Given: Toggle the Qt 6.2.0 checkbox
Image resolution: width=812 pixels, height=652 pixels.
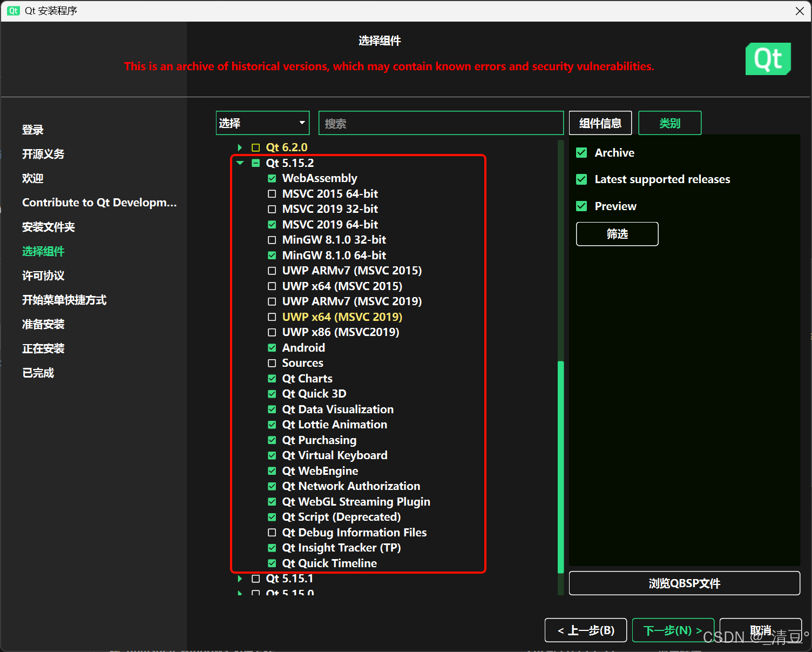Looking at the screenshot, I should click(x=256, y=147).
